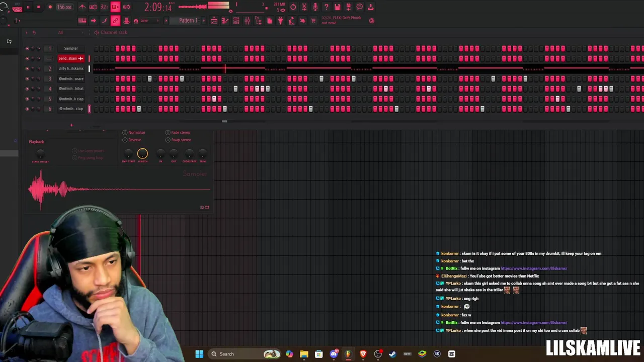Open Discord from the taskbar
Screen dimensions: 644x362
pyautogui.click(x=334, y=354)
